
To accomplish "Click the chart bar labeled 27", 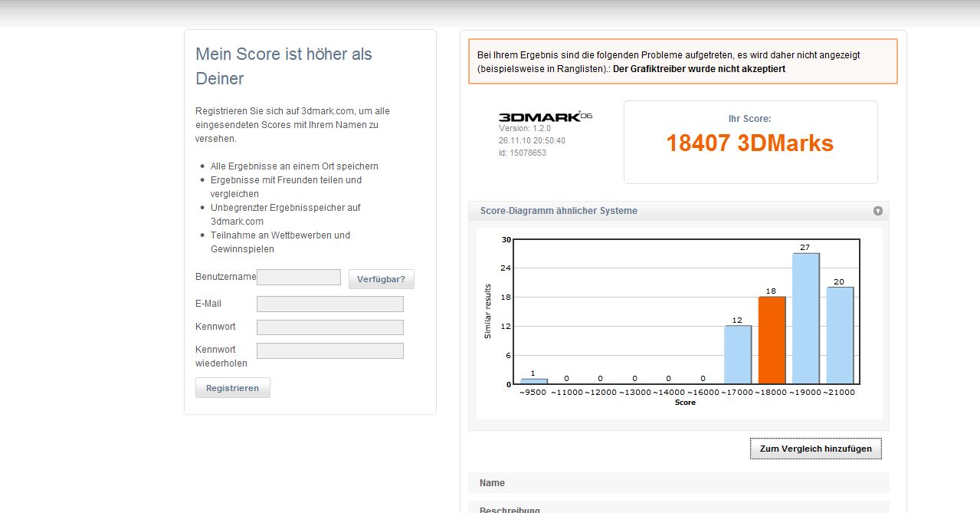I will 805,318.
